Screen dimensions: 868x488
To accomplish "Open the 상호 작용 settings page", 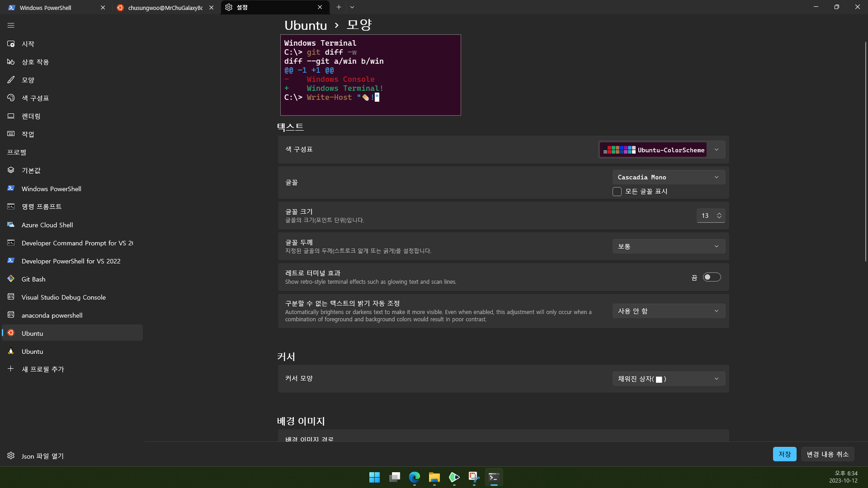I will [x=72, y=62].
